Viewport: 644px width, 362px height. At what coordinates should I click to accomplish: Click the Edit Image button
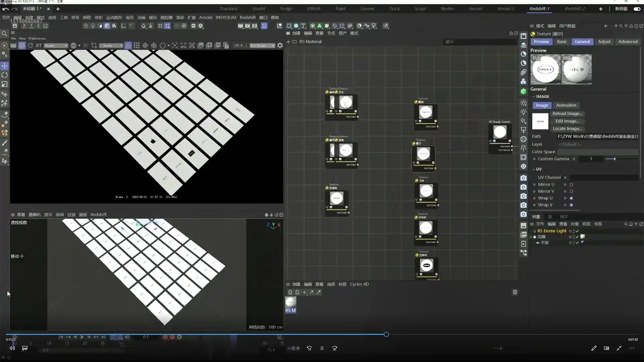coord(568,121)
